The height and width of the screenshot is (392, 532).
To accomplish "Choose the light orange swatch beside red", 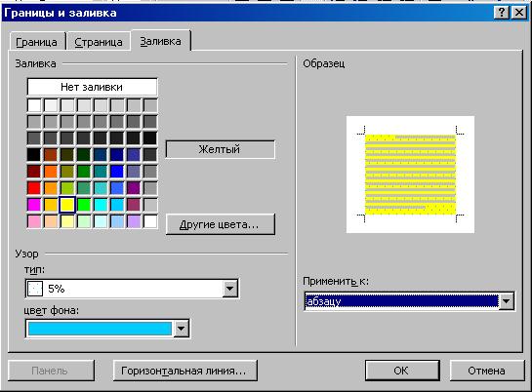I will [51, 188].
